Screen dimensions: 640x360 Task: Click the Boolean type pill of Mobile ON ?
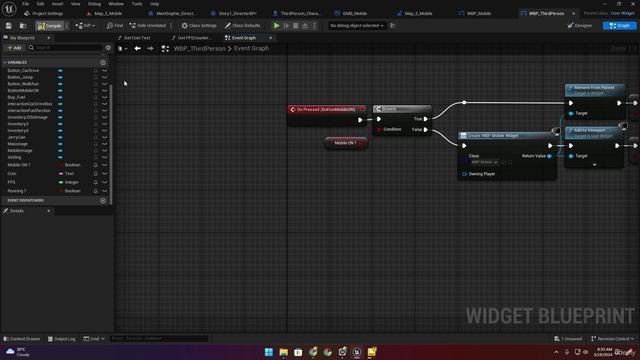pos(70,165)
